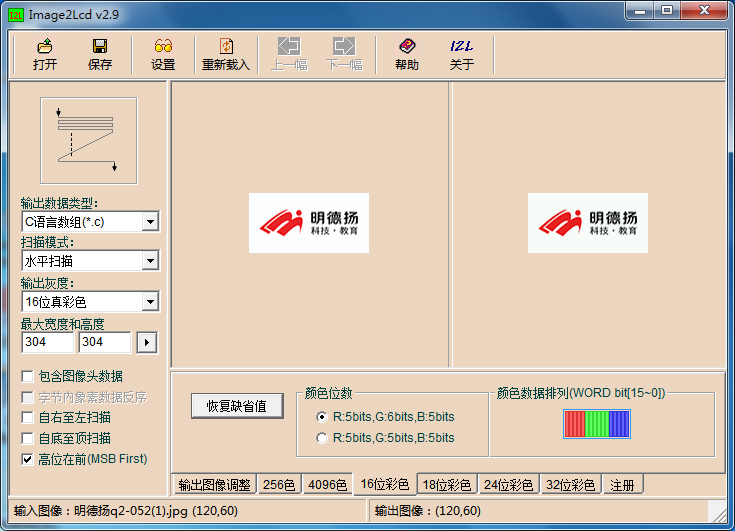Click 恢复缺省值 restore defaults button
The image size is (735, 531).
237,406
